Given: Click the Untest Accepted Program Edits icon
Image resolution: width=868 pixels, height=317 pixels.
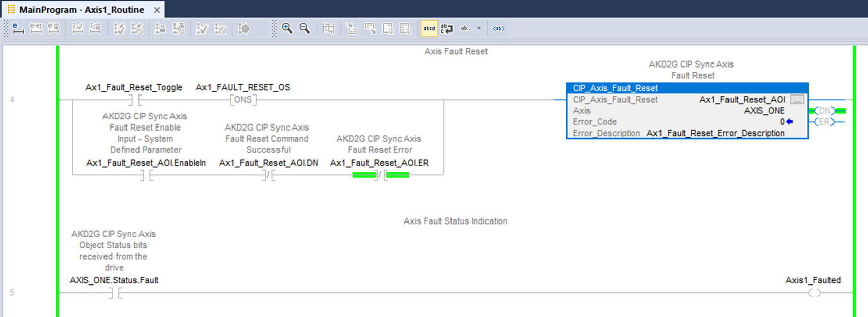Looking at the screenshot, I should [x=137, y=28].
